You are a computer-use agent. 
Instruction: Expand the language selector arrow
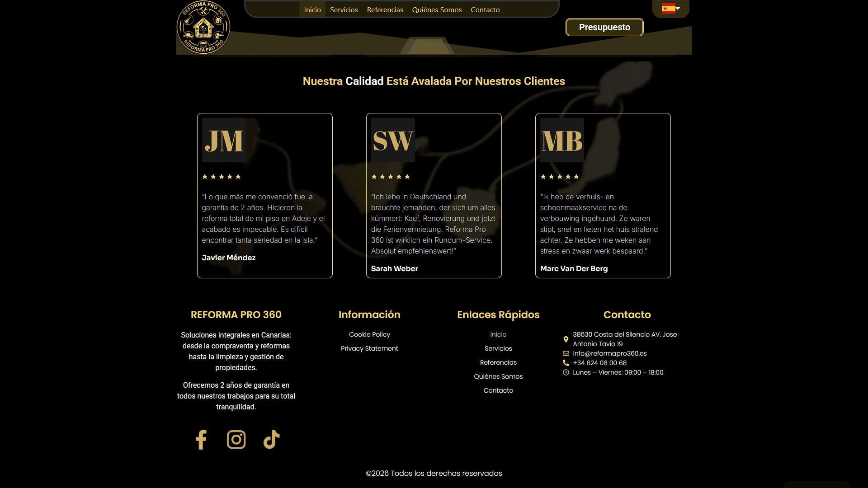pos(678,9)
